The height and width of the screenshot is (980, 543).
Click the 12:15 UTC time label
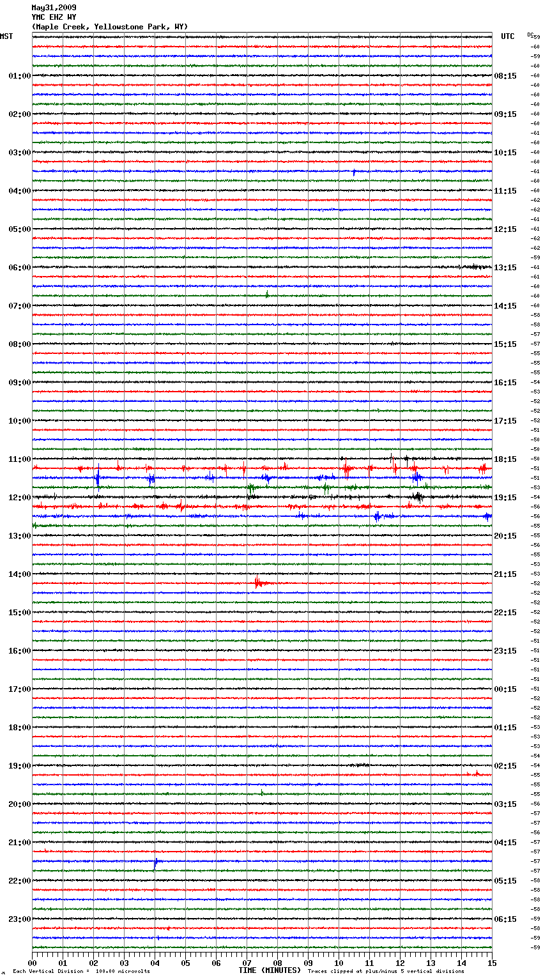click(x=505, y=229)
